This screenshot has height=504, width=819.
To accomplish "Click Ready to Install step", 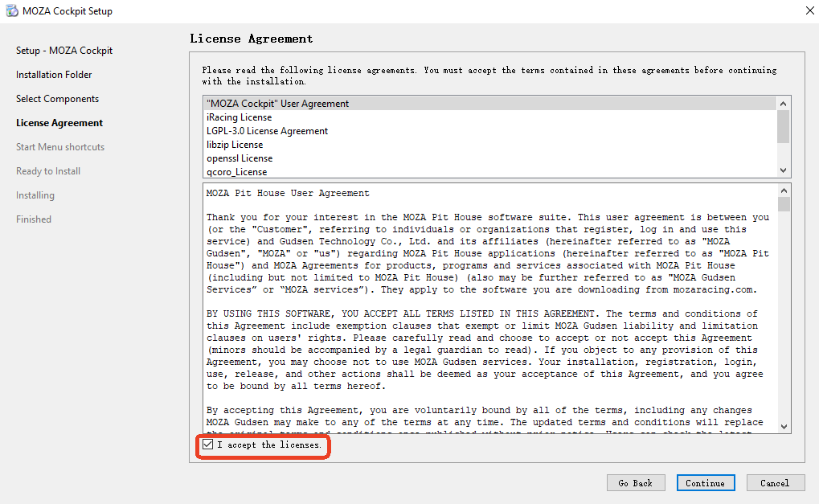I will click(48, 170).
